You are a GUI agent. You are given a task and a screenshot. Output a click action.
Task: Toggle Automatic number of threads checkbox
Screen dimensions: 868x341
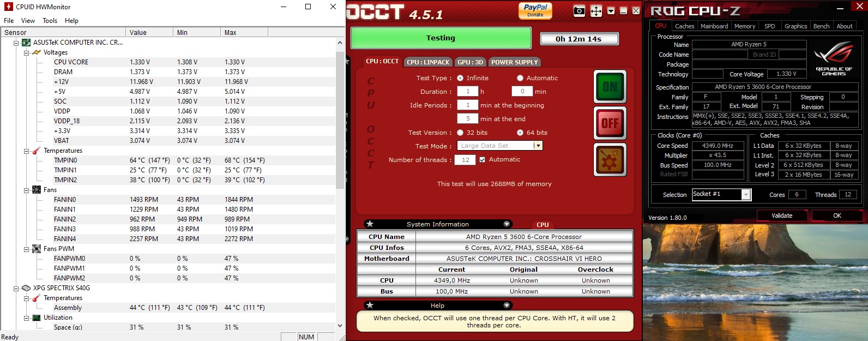[x=482, y=160]
